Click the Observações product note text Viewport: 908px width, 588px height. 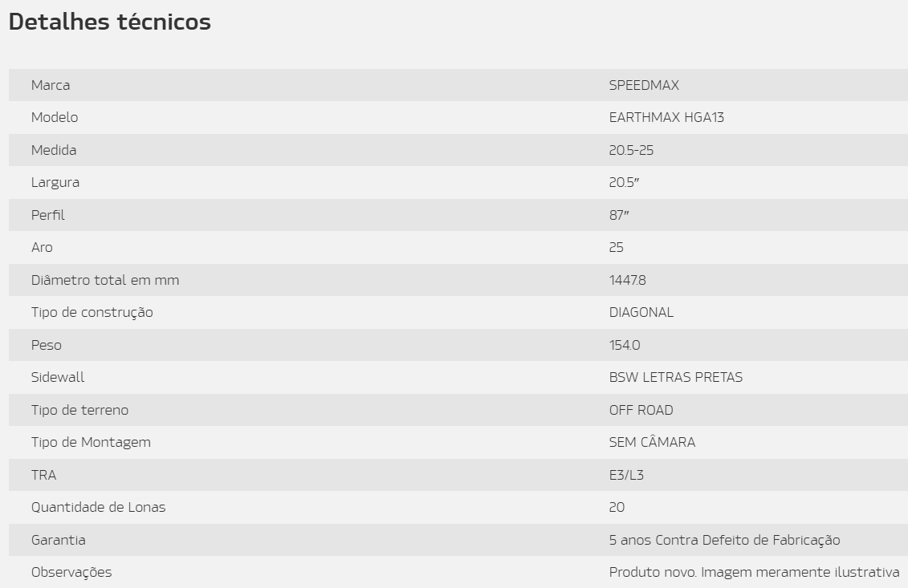(x=754, y=573)
